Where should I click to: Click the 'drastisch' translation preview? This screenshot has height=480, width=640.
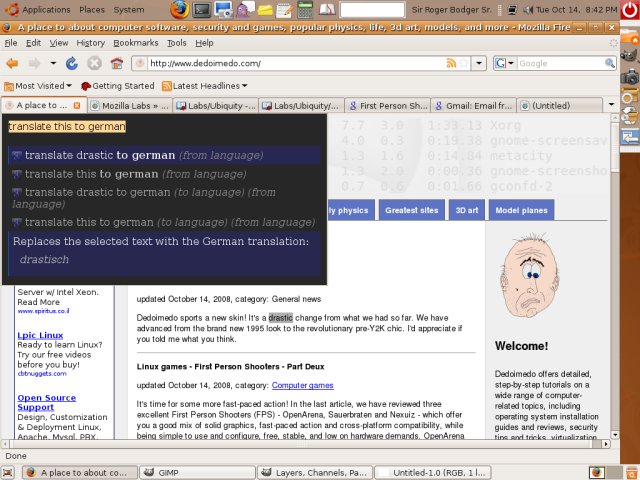pos(44,260)
